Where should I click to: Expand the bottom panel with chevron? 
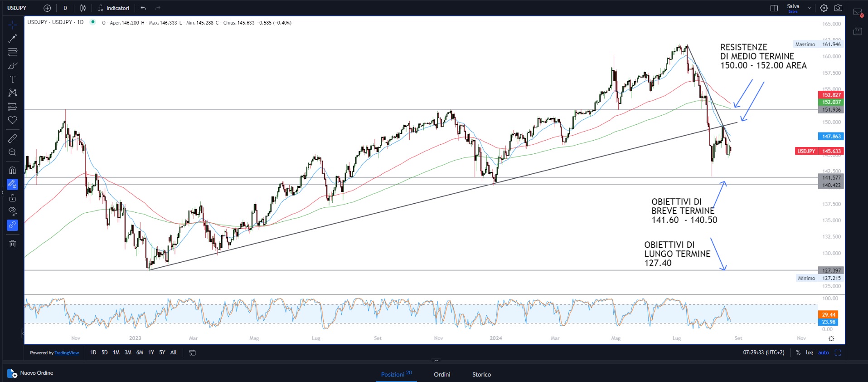click(436, 361)
